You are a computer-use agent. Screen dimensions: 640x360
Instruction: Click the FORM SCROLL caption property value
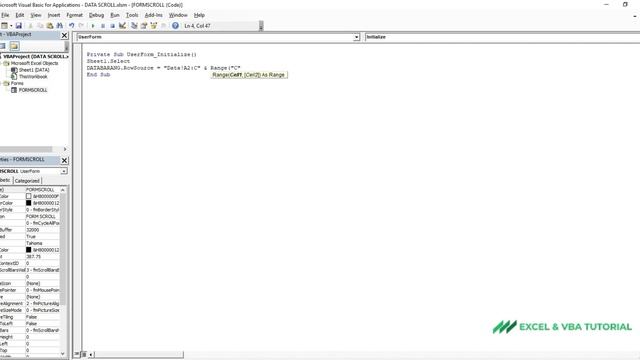click(42, 216)
